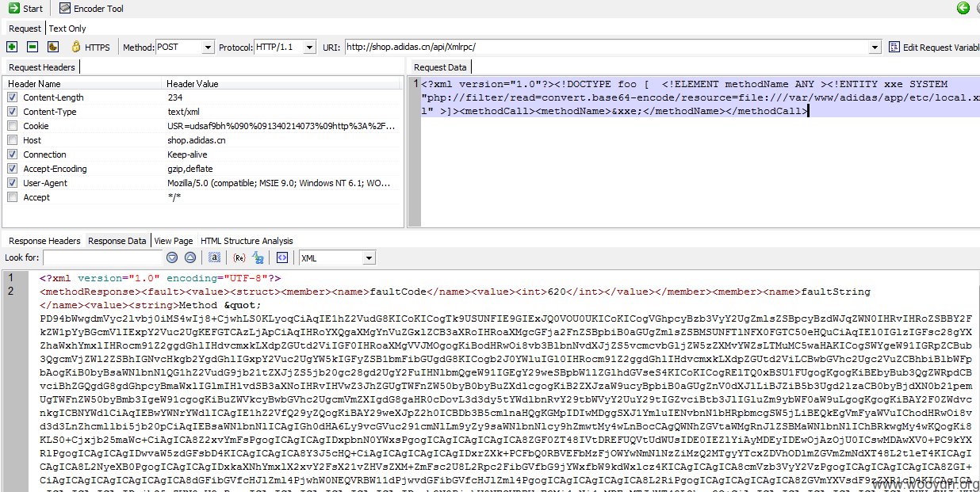Click the replace icon beside the regex button
This screenshot has width=980, height=492.
[x=258, y=257]
